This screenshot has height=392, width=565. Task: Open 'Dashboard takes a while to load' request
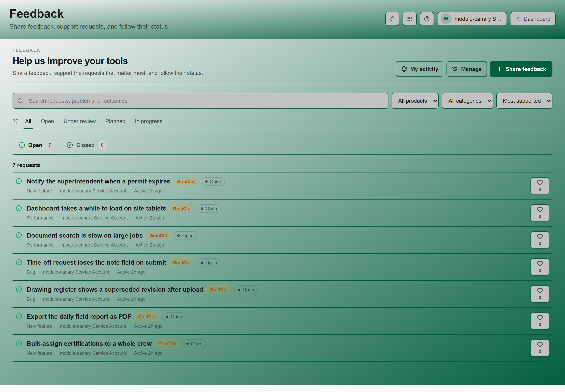[x=96, y=208]
